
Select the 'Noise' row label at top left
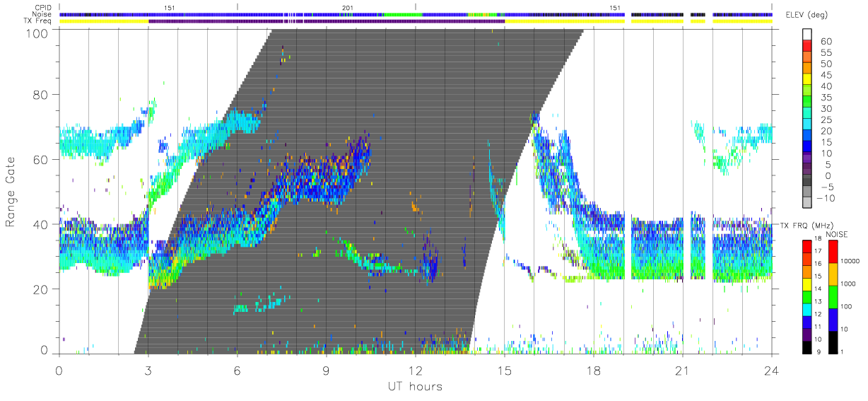point(42,14)
